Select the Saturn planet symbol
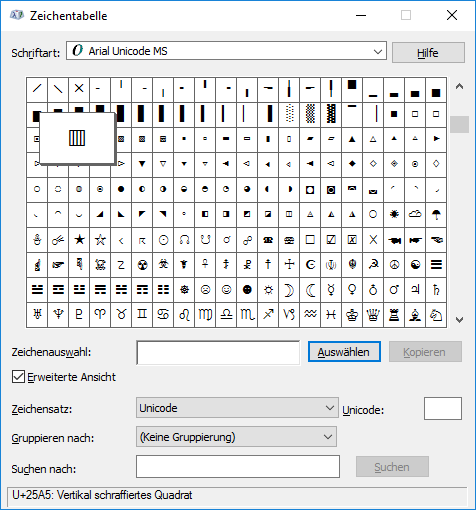The height and width of the screenshot is (510, 476). (436, 290)
